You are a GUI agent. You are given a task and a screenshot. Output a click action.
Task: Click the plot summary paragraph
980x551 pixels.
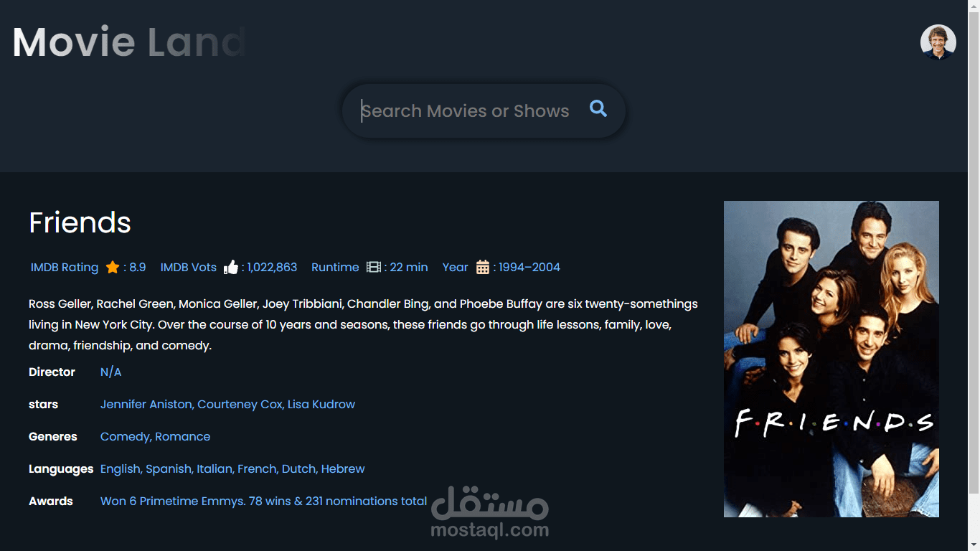point(363,324)
